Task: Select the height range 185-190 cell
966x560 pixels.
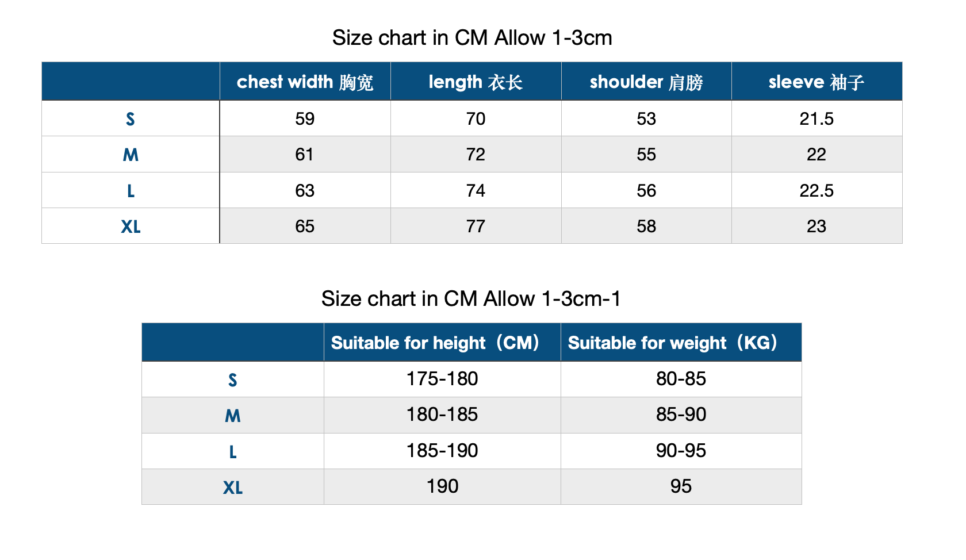Action: (442, 451)
